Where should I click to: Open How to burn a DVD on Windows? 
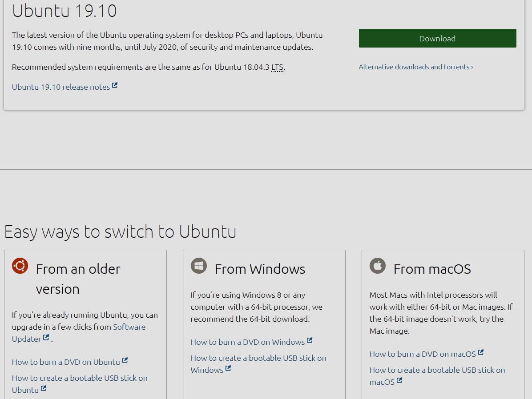click(x=248, y=342)
